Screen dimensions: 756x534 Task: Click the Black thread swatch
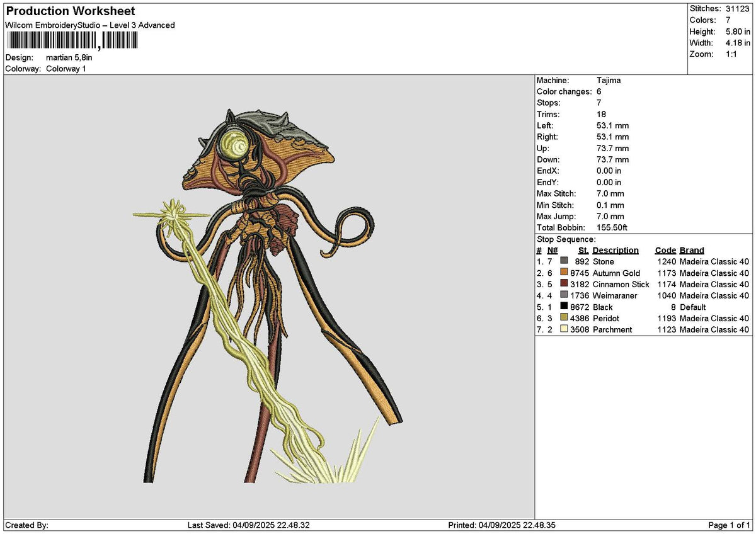564,307
